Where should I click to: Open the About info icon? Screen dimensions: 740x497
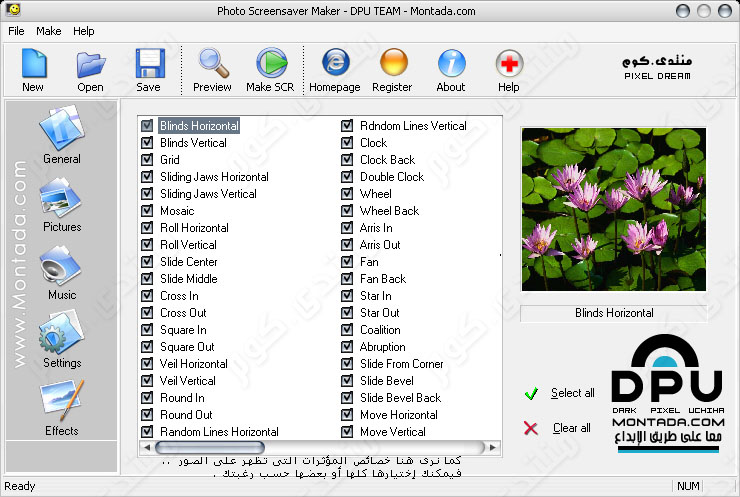(451, 64)
